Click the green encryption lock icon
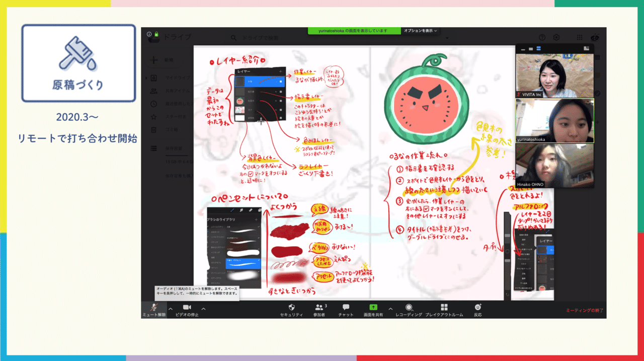This screenshot has height=361, width=644. click(x=156, y=34)
